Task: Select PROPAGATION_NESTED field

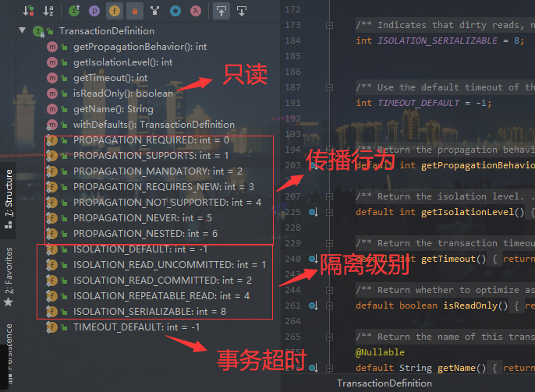Action: (145, 234)
